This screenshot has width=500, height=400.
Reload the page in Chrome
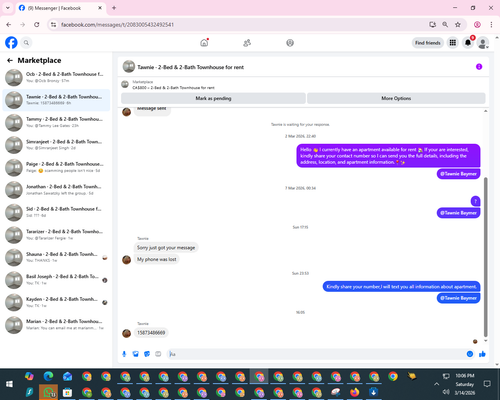pyautogui.click(x=37, y=25)
